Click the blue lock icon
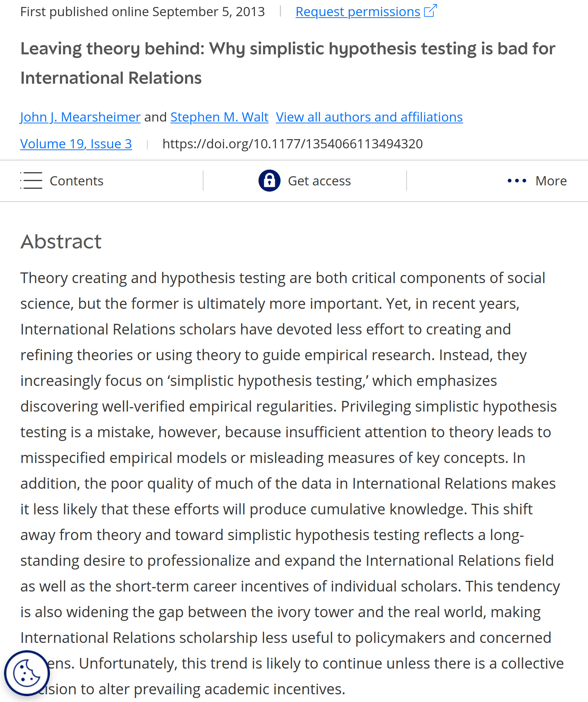Screen dimensions: 588x702 [x=269, y=181]
